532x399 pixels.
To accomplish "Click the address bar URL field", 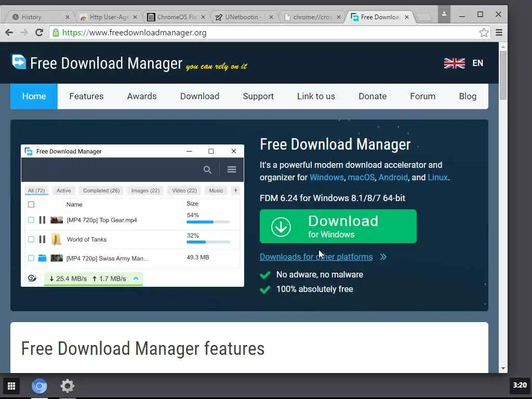I will 264,33.
